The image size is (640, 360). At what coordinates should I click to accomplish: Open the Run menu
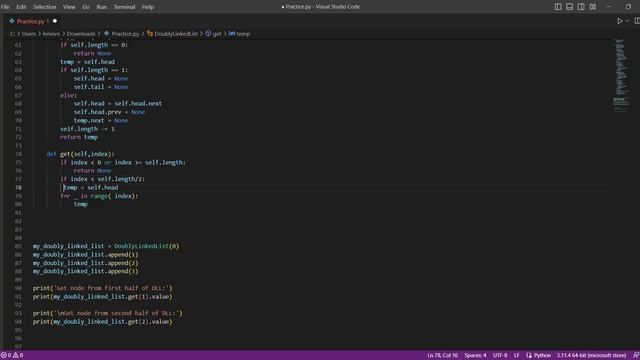102,7
